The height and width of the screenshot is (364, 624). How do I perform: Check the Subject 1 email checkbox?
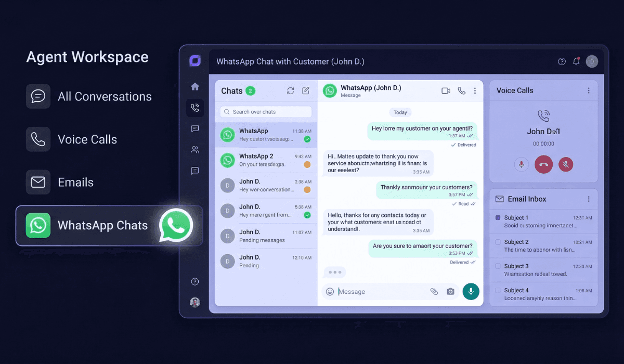[x=498, y=218]
